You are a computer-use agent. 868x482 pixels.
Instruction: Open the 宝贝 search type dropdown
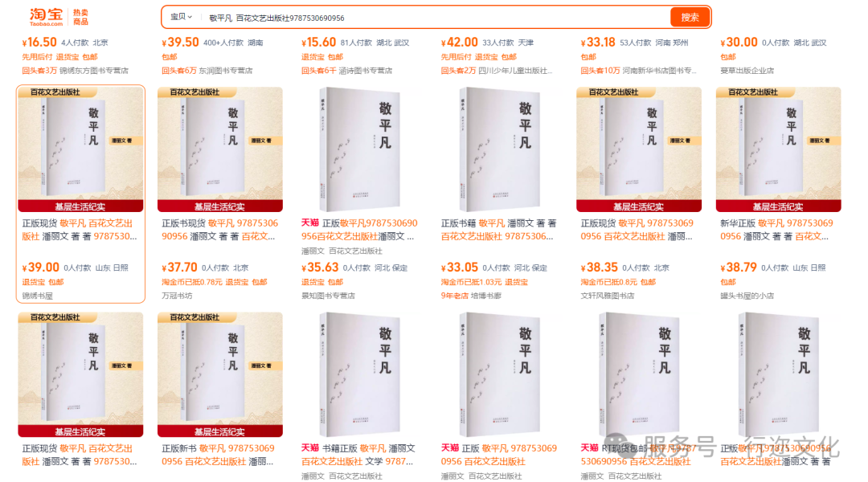[181, 17]
